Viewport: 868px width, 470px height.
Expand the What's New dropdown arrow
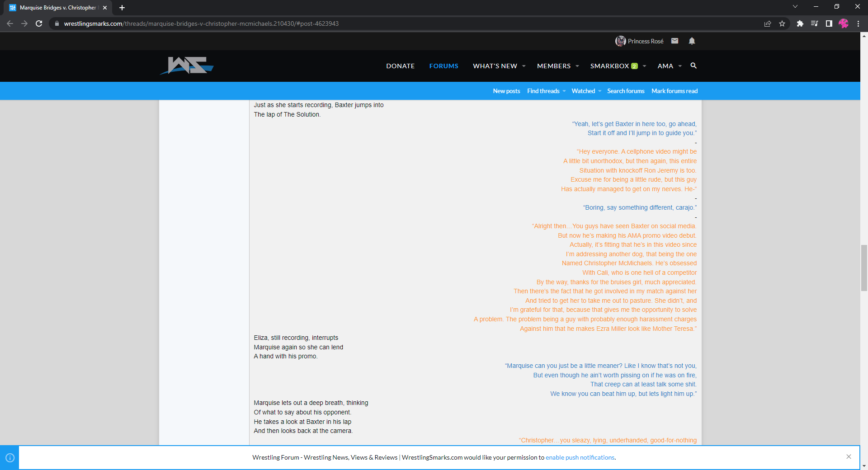point(524,66)
